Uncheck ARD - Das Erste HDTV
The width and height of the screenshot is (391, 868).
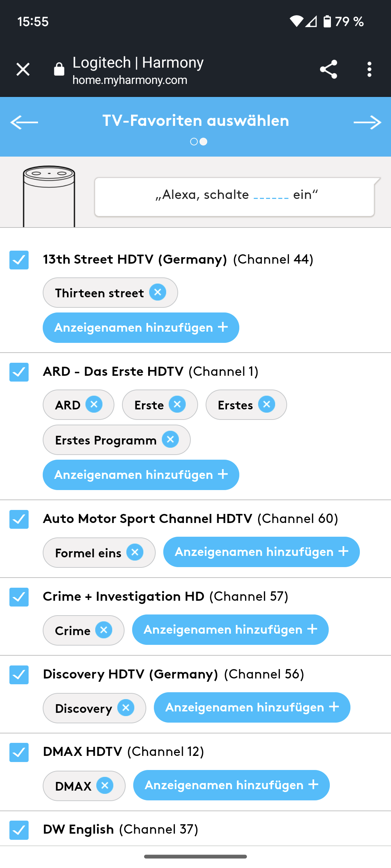tap(19, 372)
